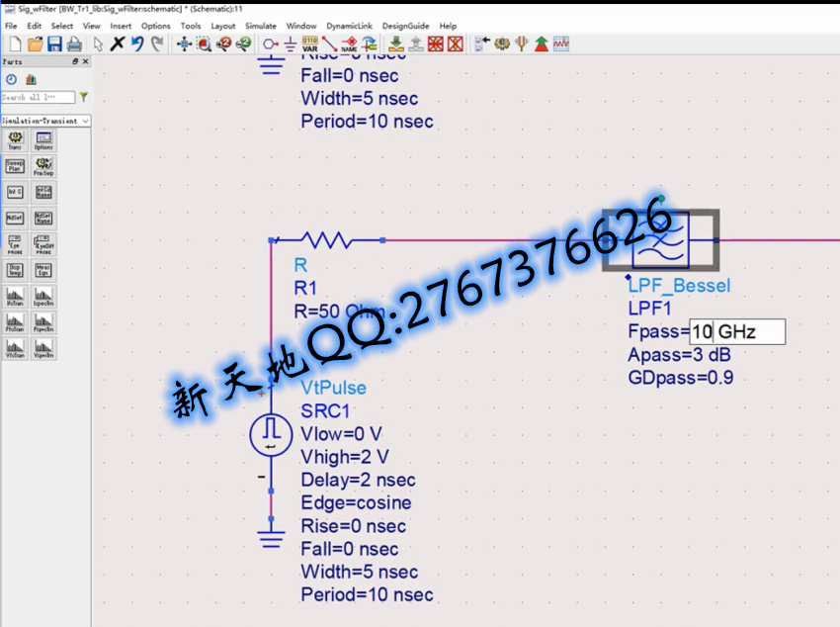Click the Delete (X) toolbar icon

(x=117, y=44)
